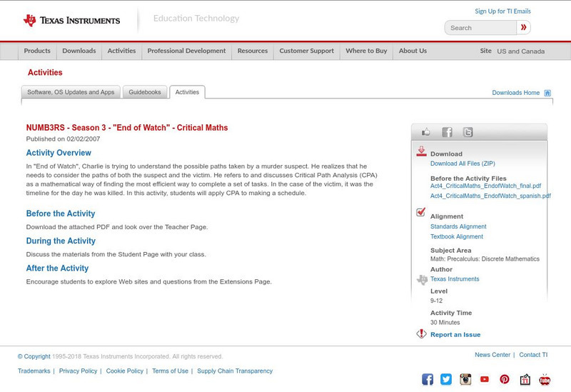Open the Customer Support menu
Viewport: 571px width, 392px height.
pyautogui.click(x=307, y=51)
